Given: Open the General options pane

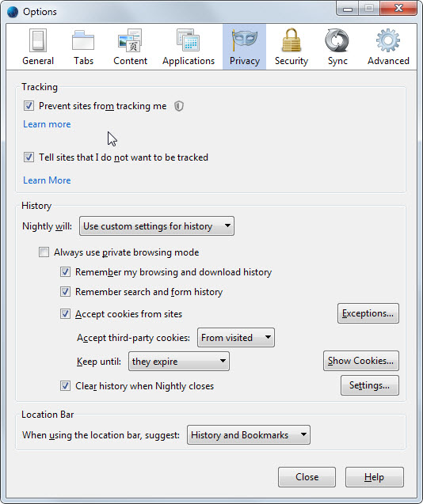Looking at the screenshot, I should (x=38, y=47).
